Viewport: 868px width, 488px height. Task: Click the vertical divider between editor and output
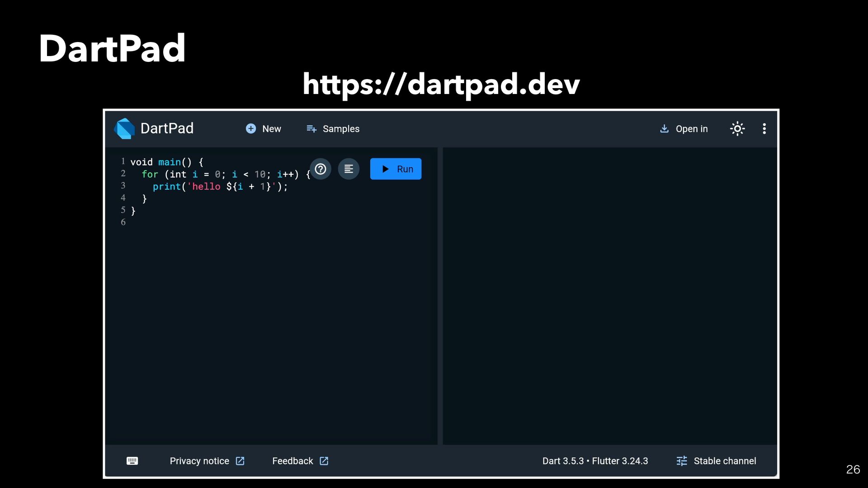point(440,296)
